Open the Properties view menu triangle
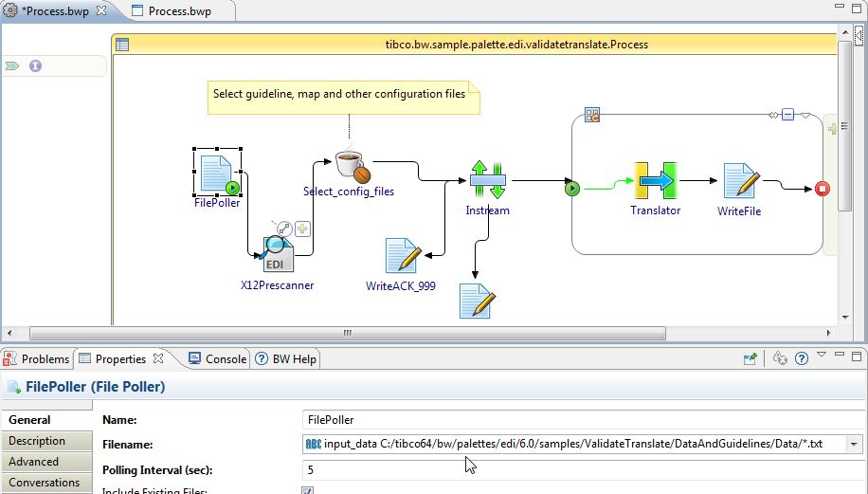The width and height of the screenshot is (868, 494). (x=822, y=355)
